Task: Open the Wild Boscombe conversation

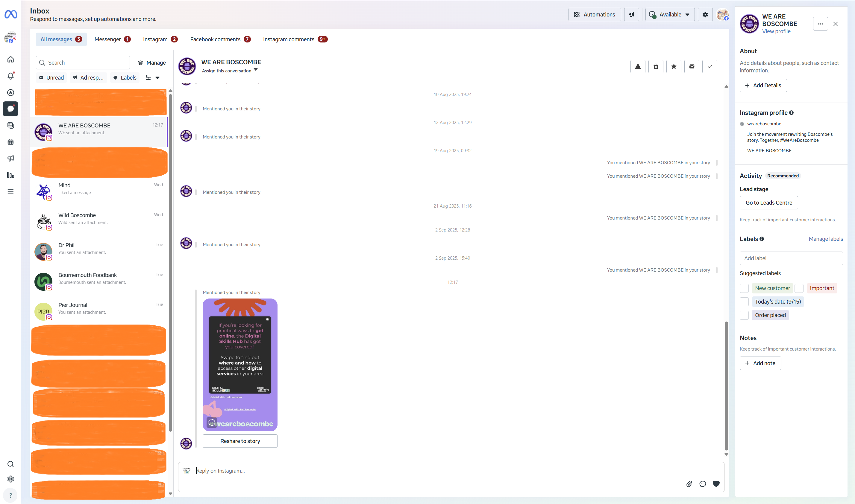Action: coord(99,221)
